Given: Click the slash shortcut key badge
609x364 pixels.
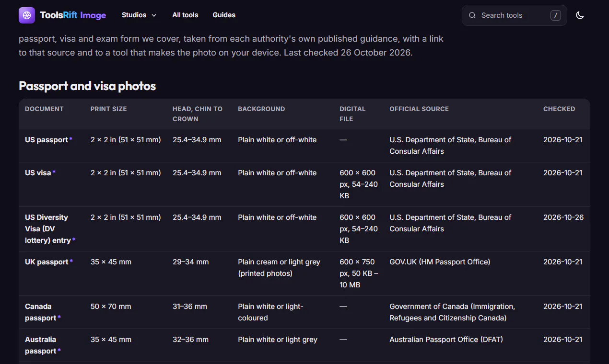Looking at the screenshot, I should click(x=556, y=15).
